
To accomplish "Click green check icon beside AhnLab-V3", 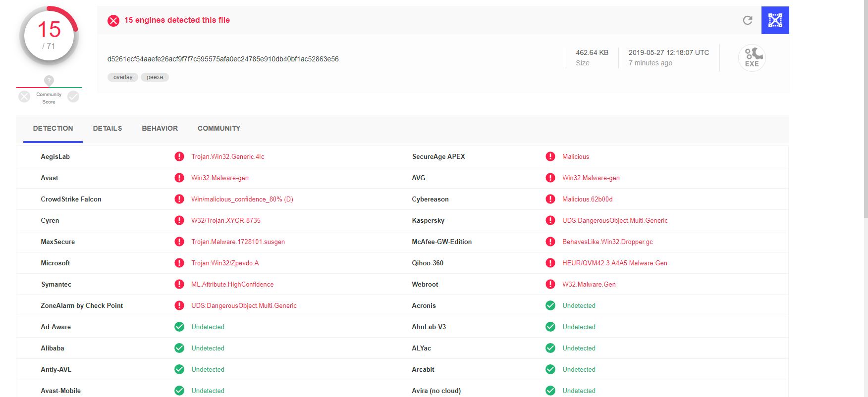I will (x=550, y=327).
